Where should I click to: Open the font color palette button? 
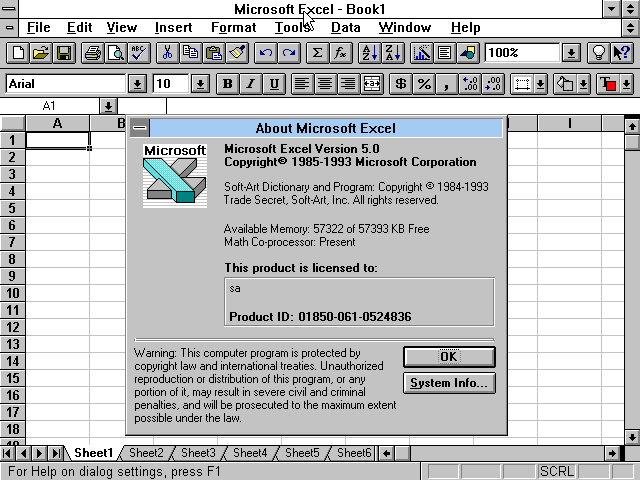point(627,84)
